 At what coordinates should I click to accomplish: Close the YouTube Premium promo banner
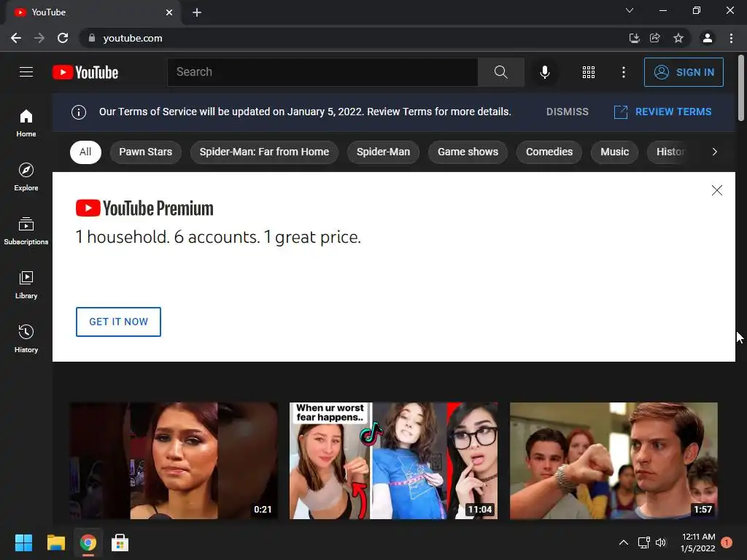[716, 190]
